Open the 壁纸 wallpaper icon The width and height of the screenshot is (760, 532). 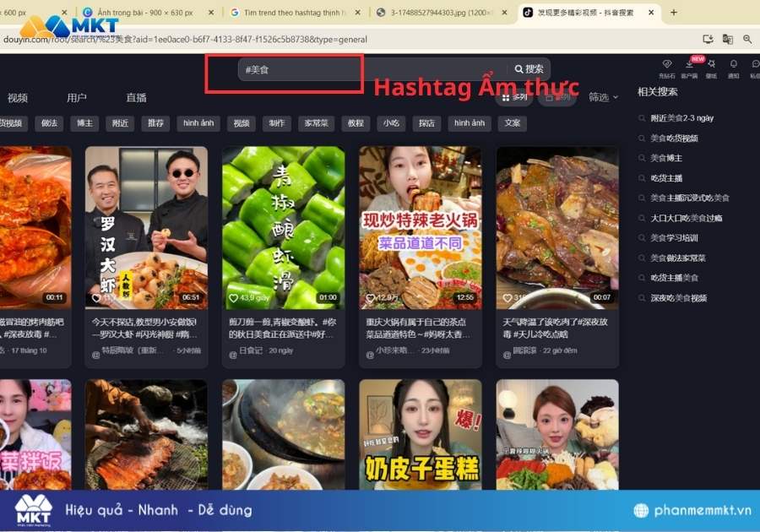[712, 66]
